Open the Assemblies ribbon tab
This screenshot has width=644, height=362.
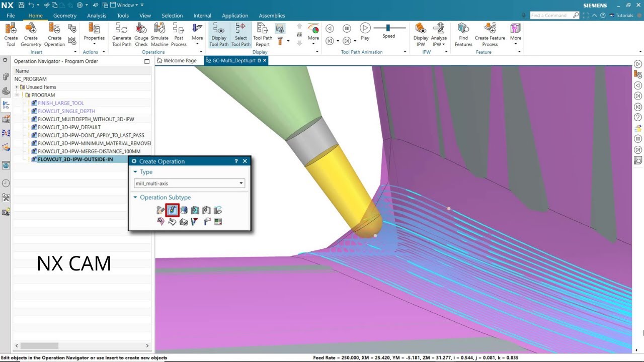coord(272,16)
